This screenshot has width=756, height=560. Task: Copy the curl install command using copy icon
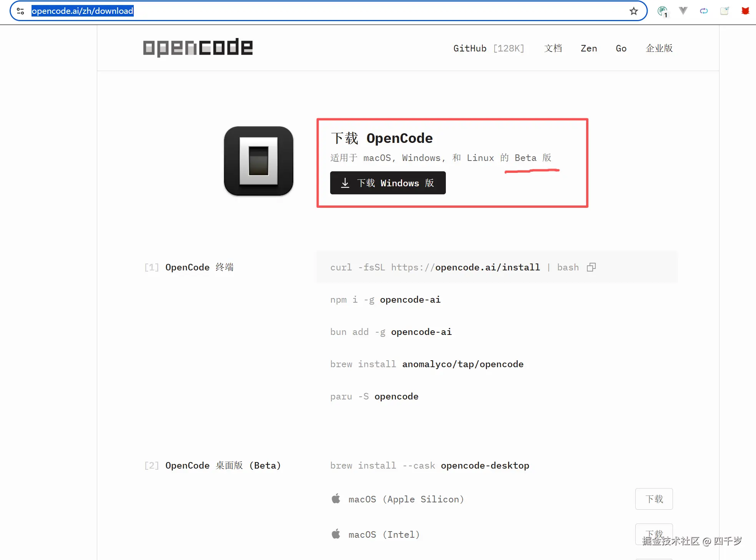(591, 267)
